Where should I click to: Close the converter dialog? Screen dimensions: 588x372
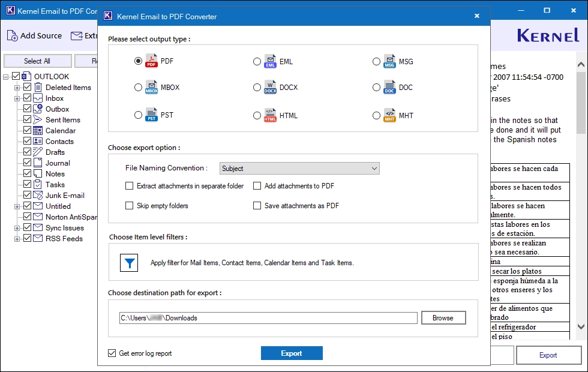point(476,16)
